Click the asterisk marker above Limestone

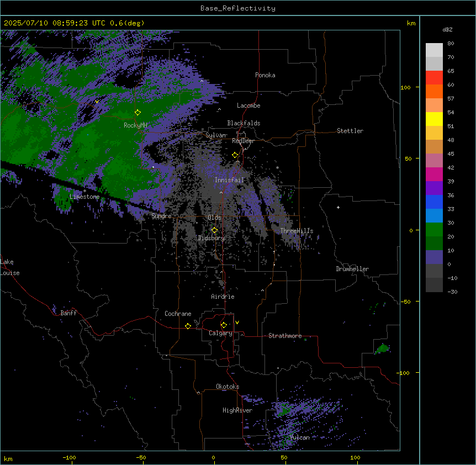(x=84, y=191)
